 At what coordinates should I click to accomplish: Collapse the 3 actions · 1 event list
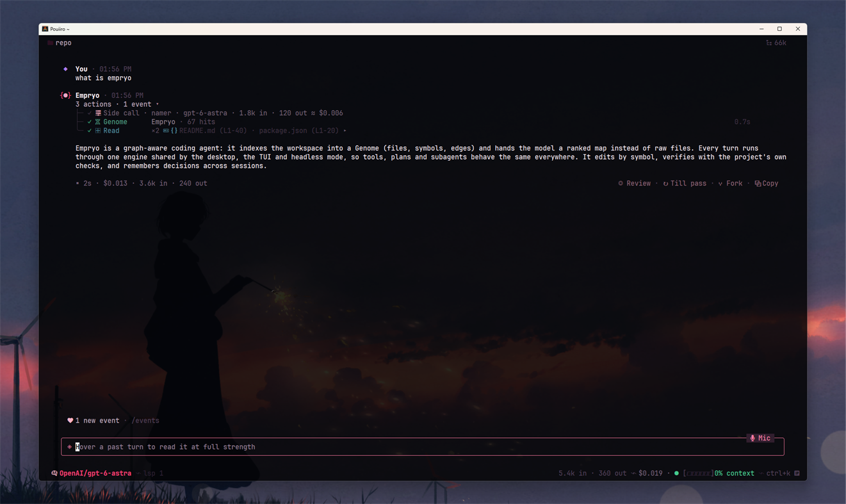(117, 104)
